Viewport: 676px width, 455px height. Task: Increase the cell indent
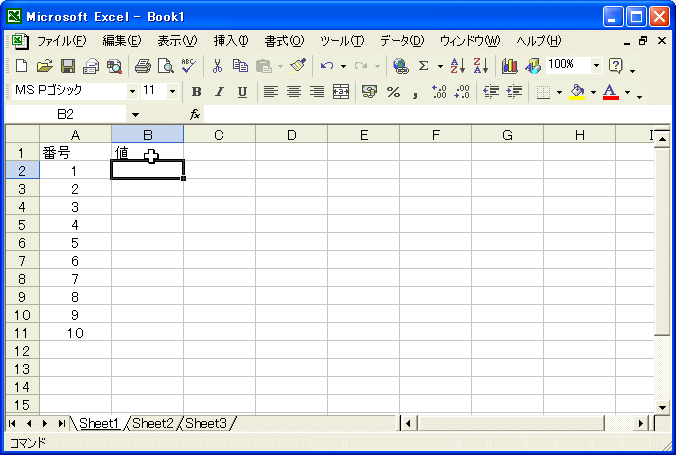point(514,91)
